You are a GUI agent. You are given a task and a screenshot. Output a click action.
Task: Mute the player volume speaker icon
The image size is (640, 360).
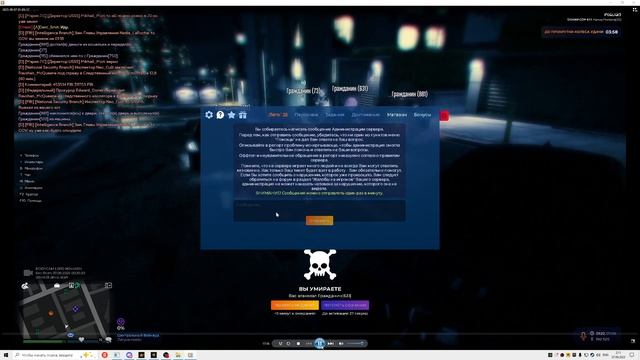tap(341, 344)
